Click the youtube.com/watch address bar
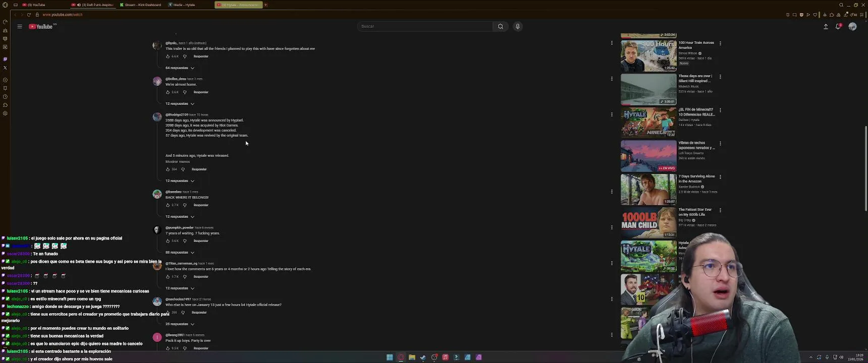This screenshot has height=363, width=868. point(63,15)
